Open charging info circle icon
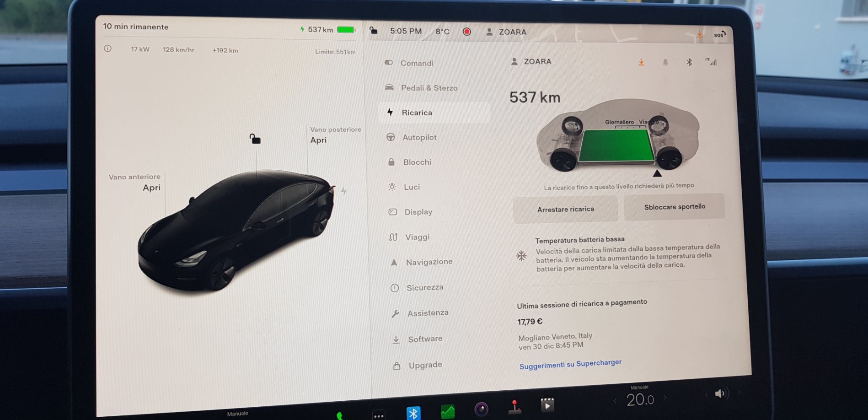 point(107,48)
